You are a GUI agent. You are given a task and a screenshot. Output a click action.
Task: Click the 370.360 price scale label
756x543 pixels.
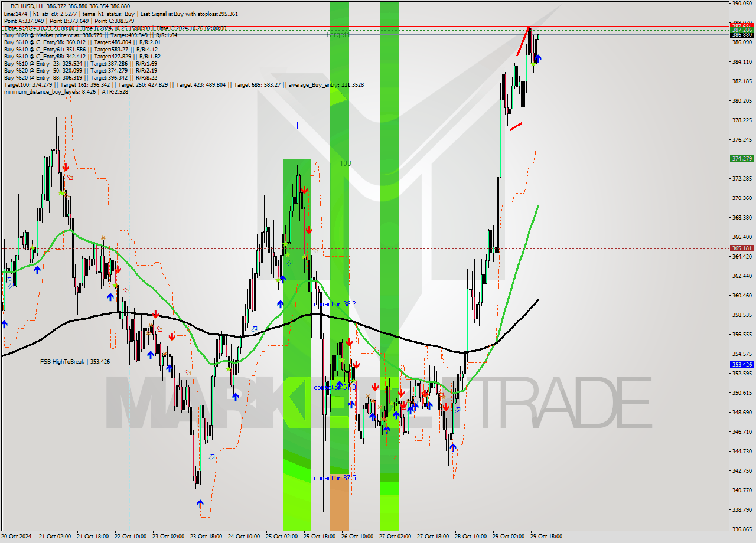coord(742,198)
